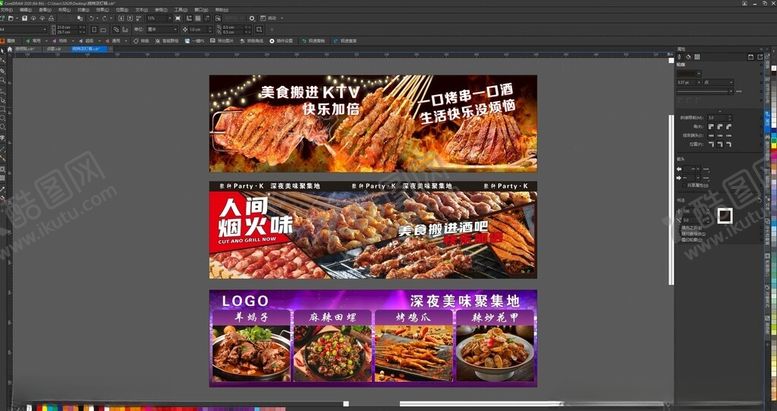Click the Save icon in the standard toolbar
The image size is (777, 411).
coord(24,18)
